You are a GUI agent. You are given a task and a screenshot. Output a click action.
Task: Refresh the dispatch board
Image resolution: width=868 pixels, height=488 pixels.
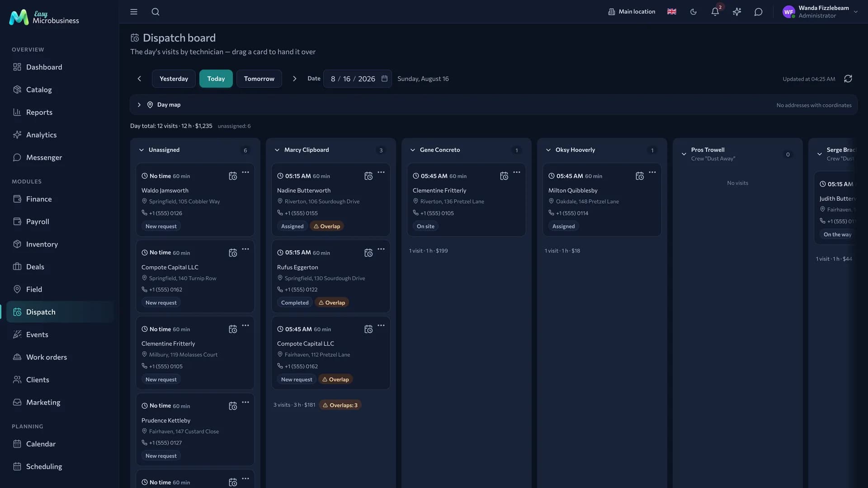tap(848, 79)
